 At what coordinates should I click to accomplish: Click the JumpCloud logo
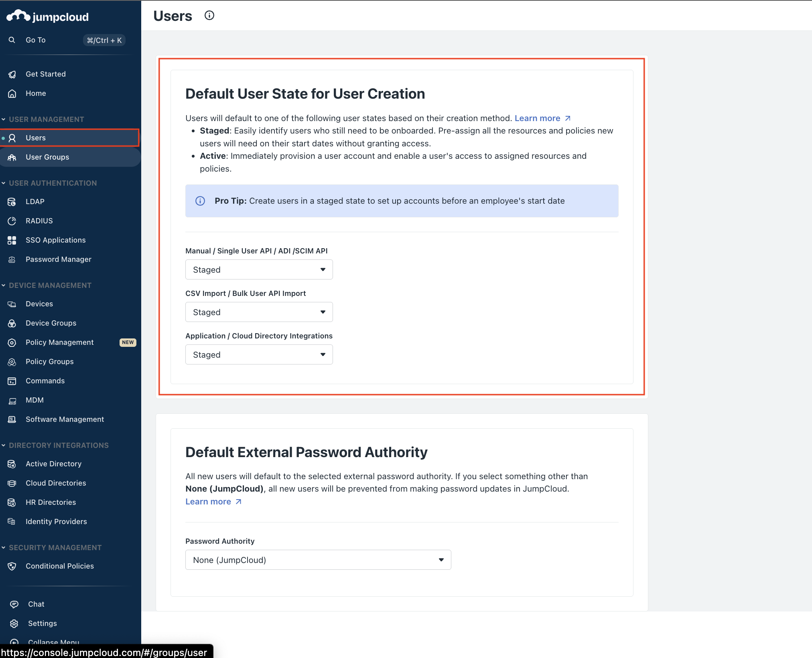(x=48, y=16)
